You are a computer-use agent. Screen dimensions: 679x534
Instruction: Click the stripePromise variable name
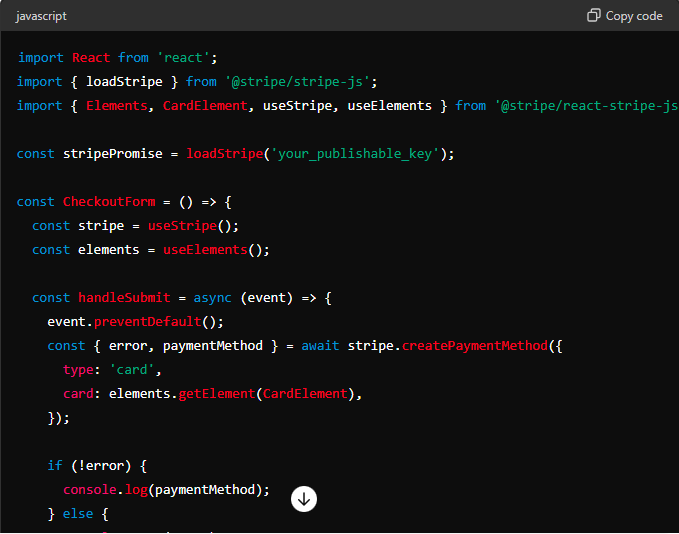105,153
